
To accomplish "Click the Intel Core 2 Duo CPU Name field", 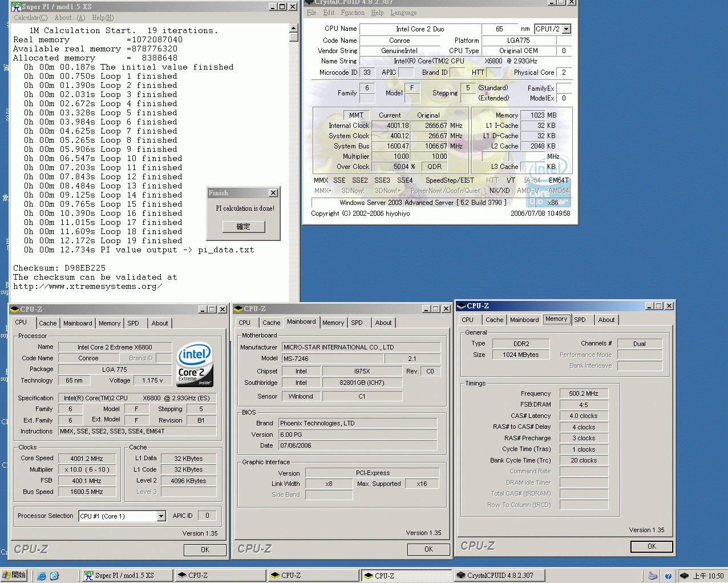I will 420,29.
